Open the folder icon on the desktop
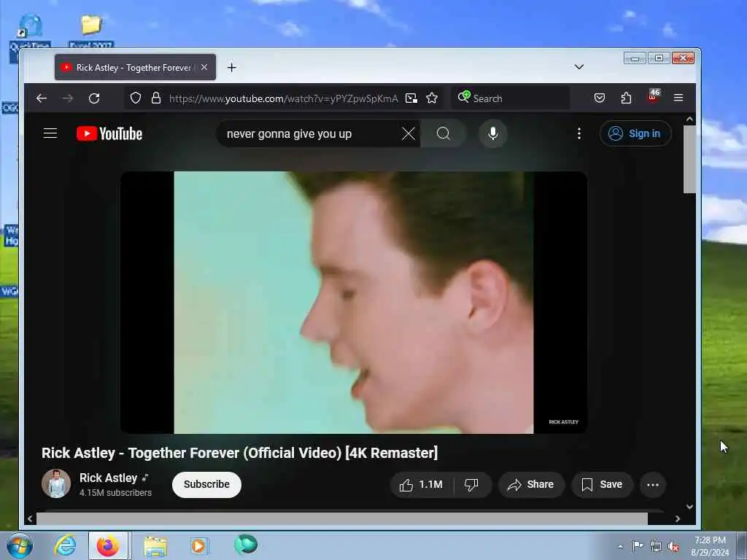This screenshot has width=747, height=560. click(90, 25)
